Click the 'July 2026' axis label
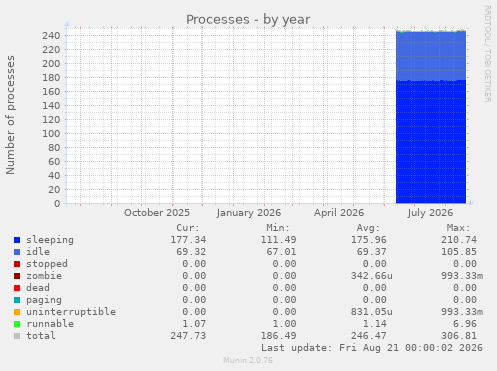The image size is (497, 371). coord(430,213)
